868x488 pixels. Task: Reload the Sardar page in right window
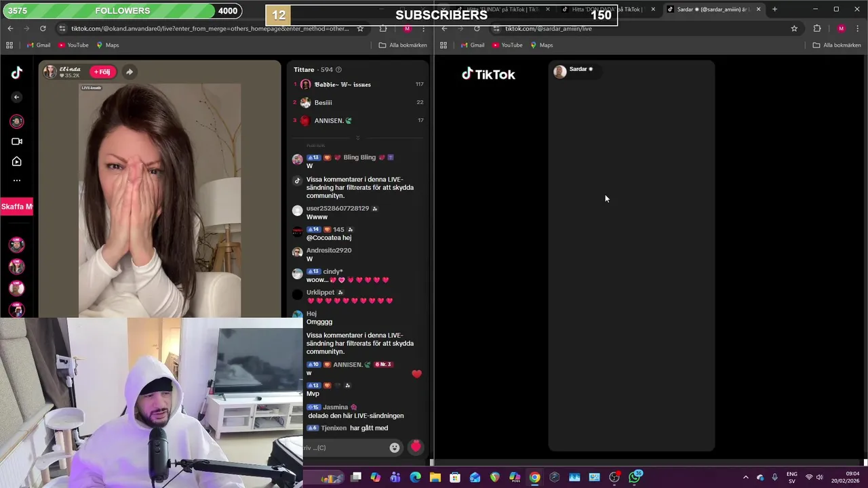tap(477, 28)
